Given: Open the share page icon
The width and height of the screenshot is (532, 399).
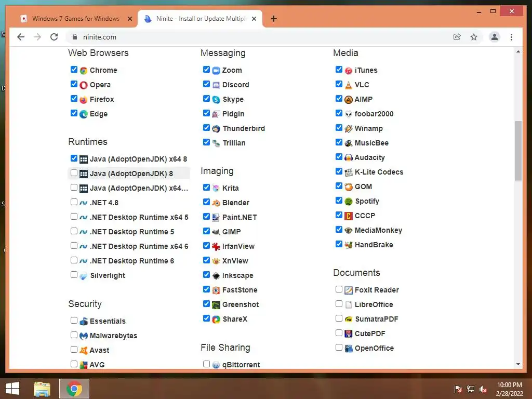Looking at the screenshot, I should point(457,37).
